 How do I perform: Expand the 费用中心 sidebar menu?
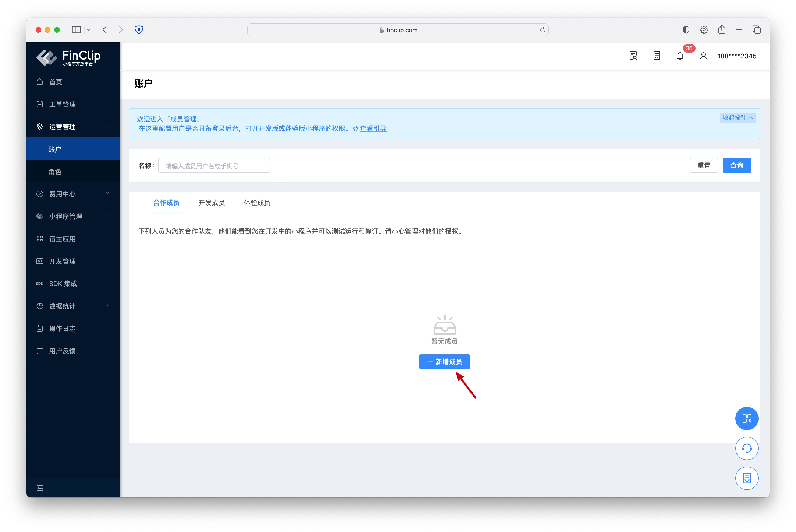(73, 194)
